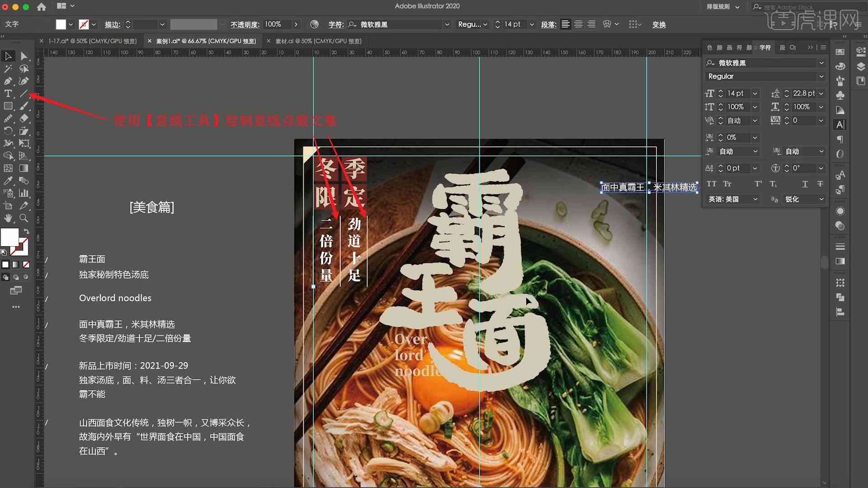Open the Layers panel icon

click(861, 66)
